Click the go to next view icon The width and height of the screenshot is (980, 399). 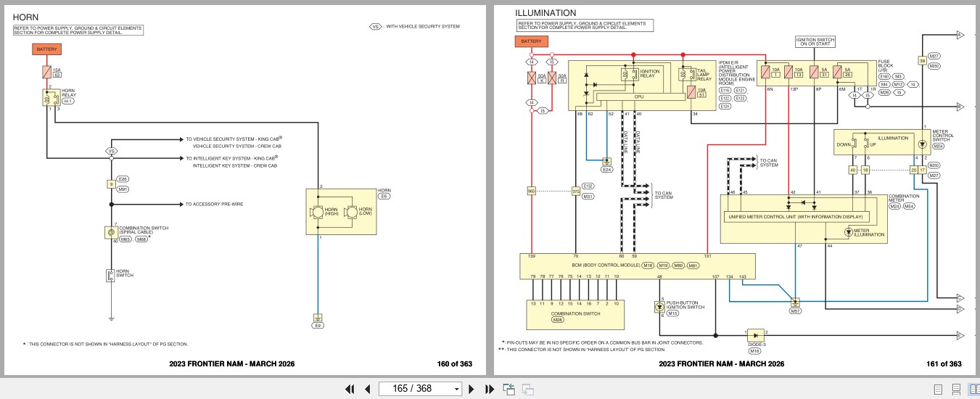[527, 389]
